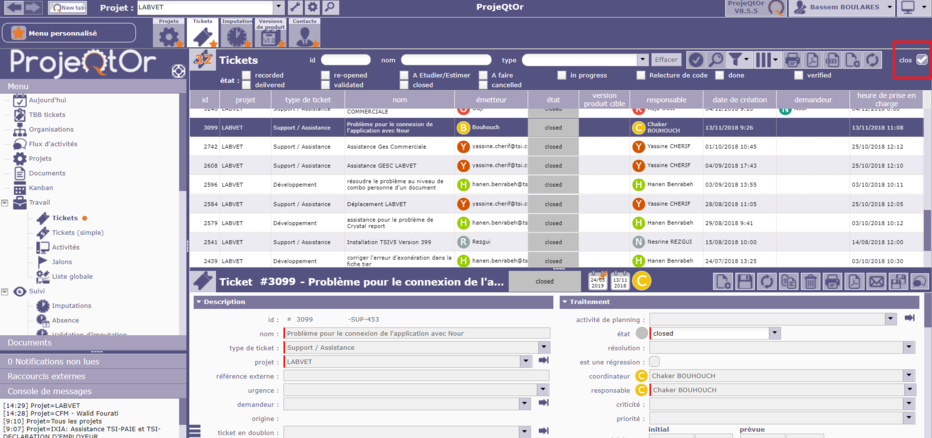
Task: Open the 'état' dropdown showing closed
Action: [774, 333]
